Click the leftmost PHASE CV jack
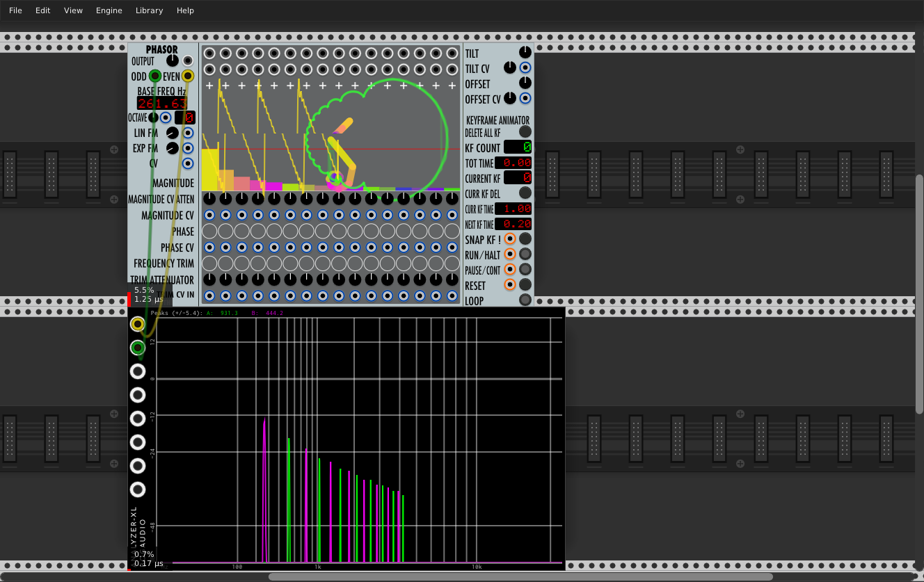This screenshot has height=582, width=924. 209,247
